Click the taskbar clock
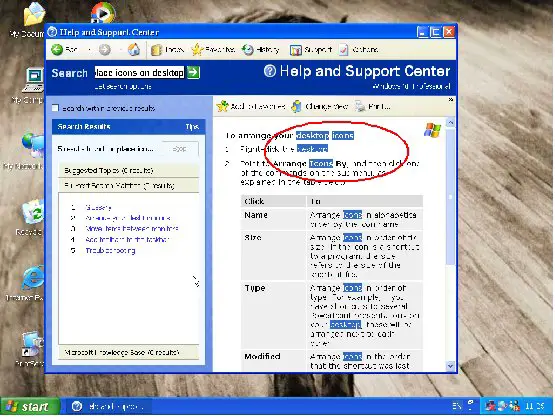The image size is (555, 417). point(534,406)
